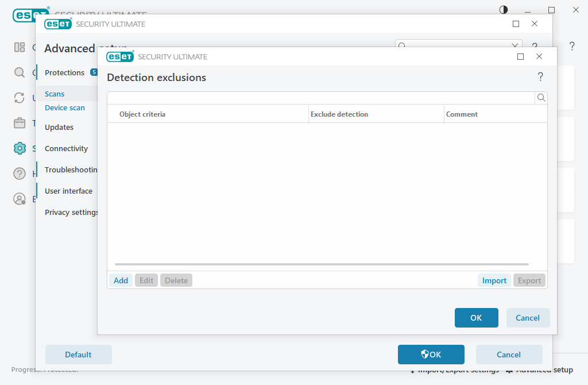Open ESET account icon in main sidebar

pyautogui.click(x=20, y=199)
